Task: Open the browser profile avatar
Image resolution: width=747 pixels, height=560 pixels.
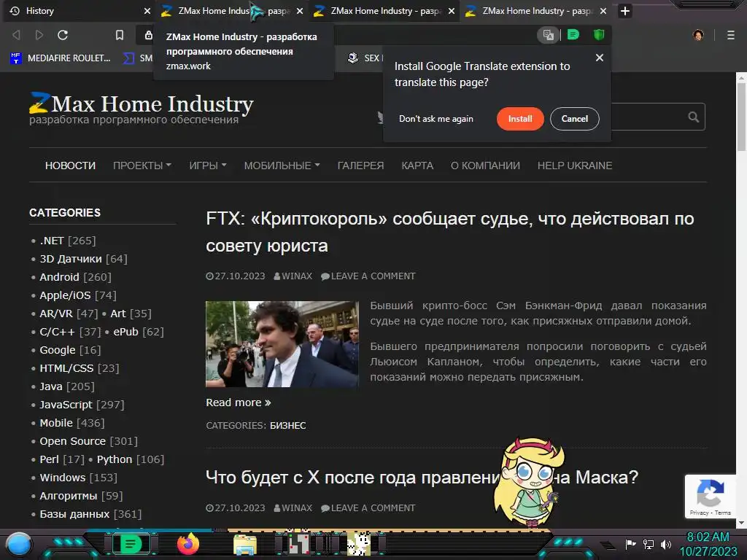Action: coord(698,35)
